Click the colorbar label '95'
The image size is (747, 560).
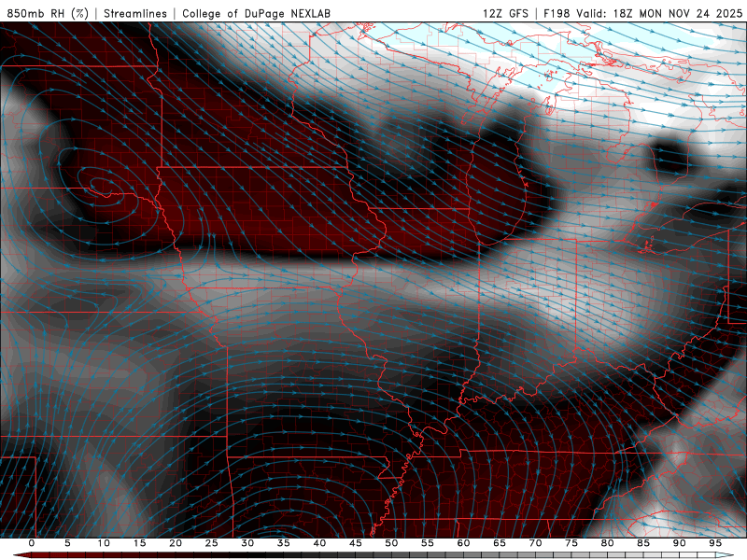pos(715,543)
